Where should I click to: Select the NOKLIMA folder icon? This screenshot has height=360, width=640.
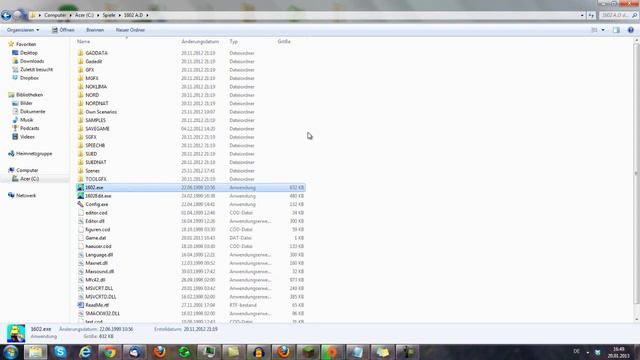pyautogui.click(x=80, y=87)
